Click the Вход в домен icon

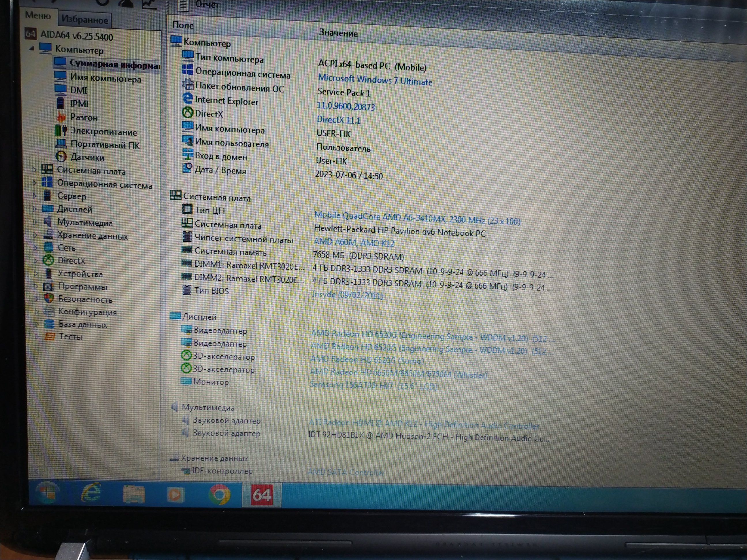188,154
